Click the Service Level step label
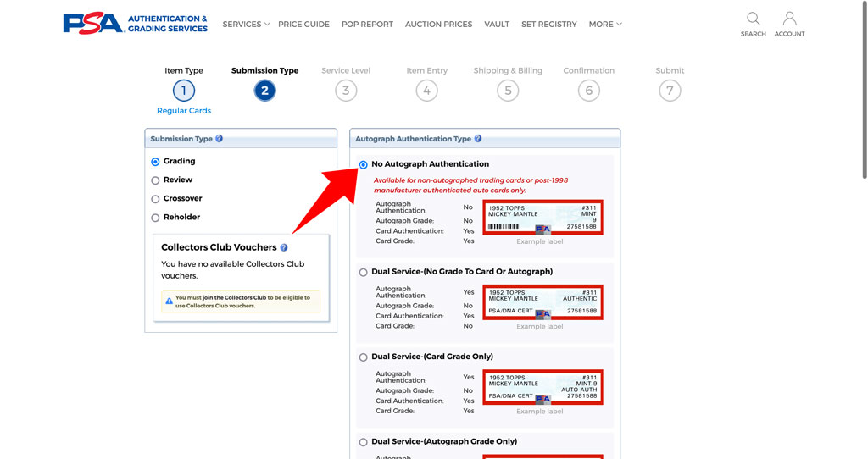 (x=346, y=70)
